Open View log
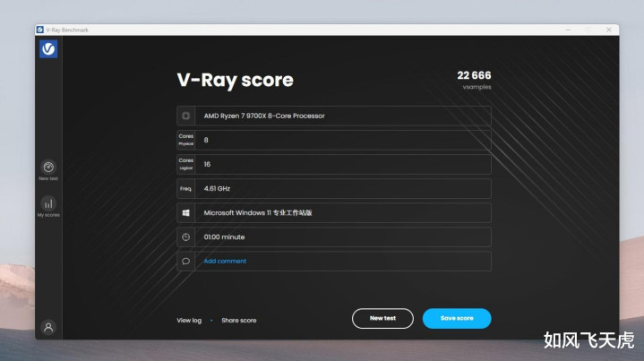Image resolution: width=644 pixels, height=361 pixels. pyautogui.click(x=189, y=321)
